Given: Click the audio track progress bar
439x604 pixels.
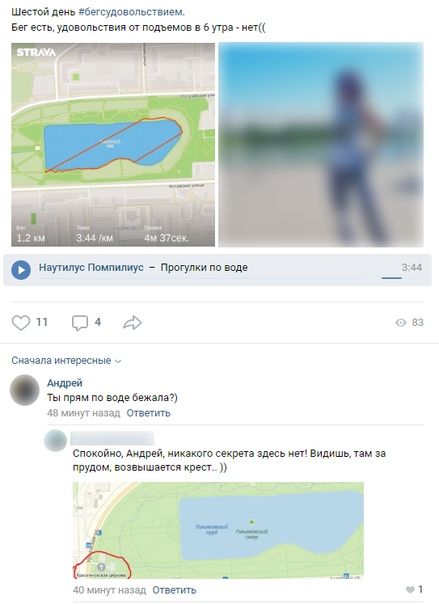Looking at the screenshot, I should click(x=392, y=277).
